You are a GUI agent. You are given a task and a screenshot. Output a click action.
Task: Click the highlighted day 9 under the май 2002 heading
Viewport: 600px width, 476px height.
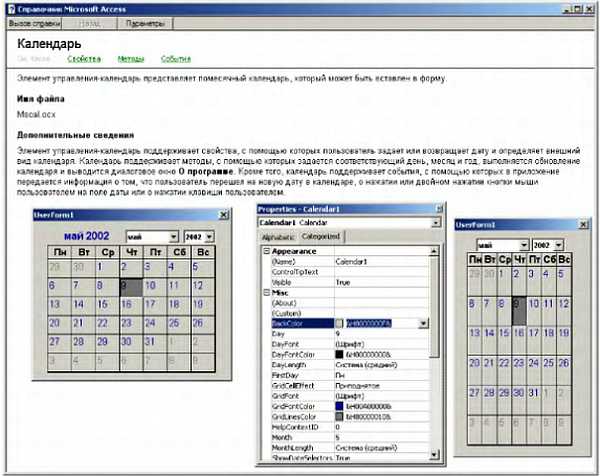point(131,287)
